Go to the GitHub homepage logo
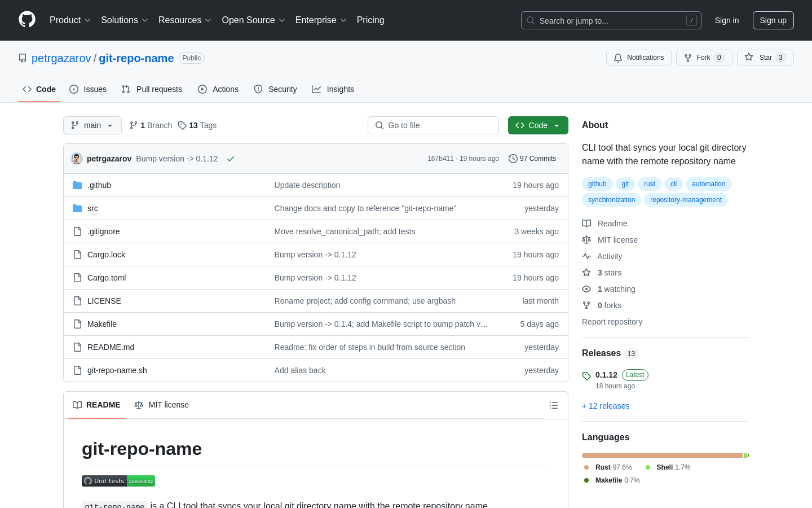 coord(27,20)
